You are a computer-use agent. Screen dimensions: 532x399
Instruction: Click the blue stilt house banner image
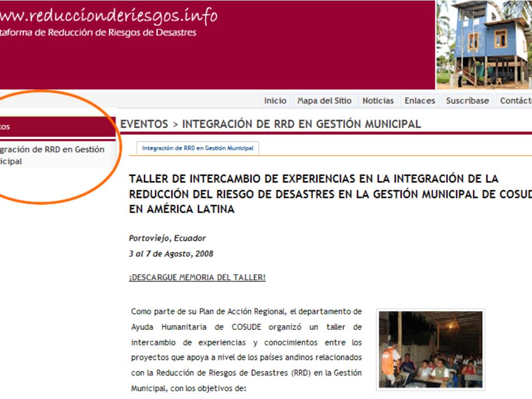pyautogui.click(x=484, y=45)
